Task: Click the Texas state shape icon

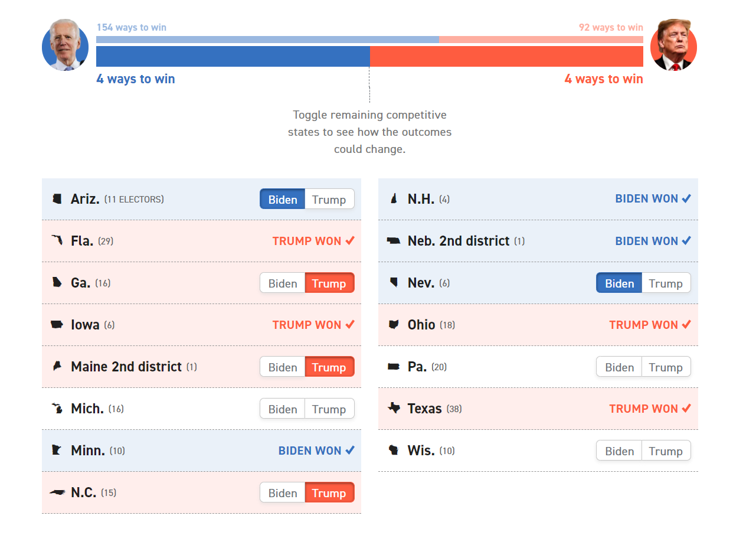Action: [x=394, y=408]
